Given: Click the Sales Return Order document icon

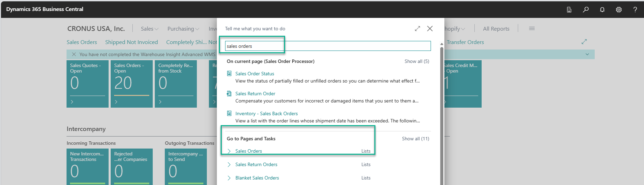Looking at the screenshot, I should (229, 94).
